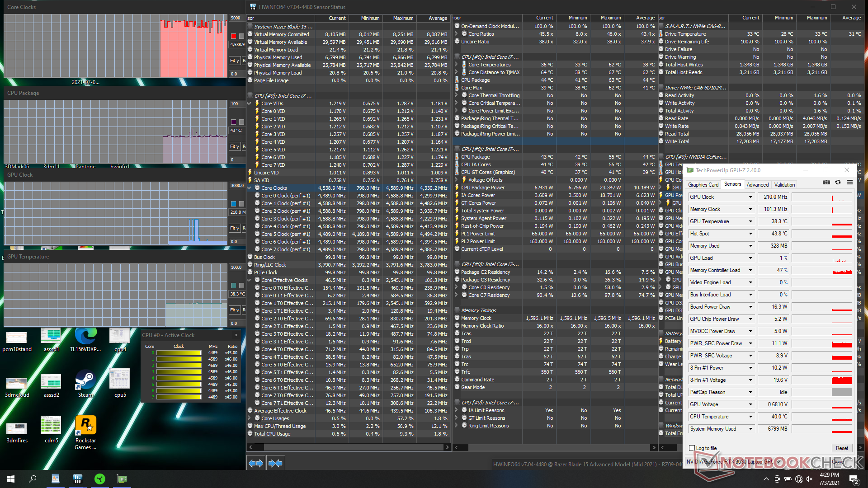Click Fit y button on Core Clocks graph

(234, 61)
